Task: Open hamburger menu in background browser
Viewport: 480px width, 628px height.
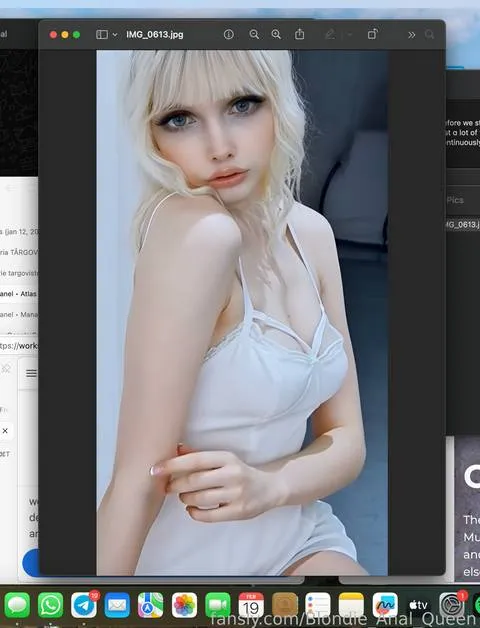Action: [x=31, y=374]
